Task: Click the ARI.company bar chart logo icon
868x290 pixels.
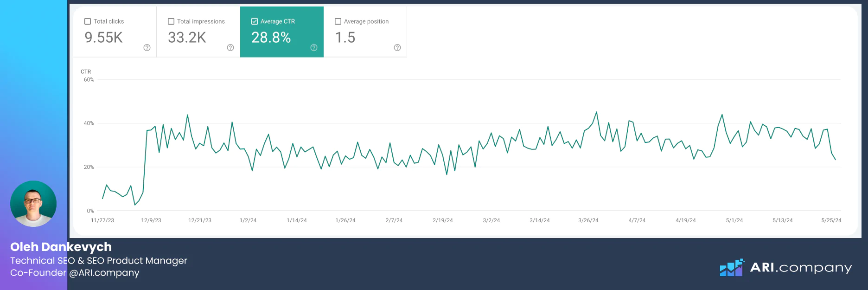Action: click(732, 268)
